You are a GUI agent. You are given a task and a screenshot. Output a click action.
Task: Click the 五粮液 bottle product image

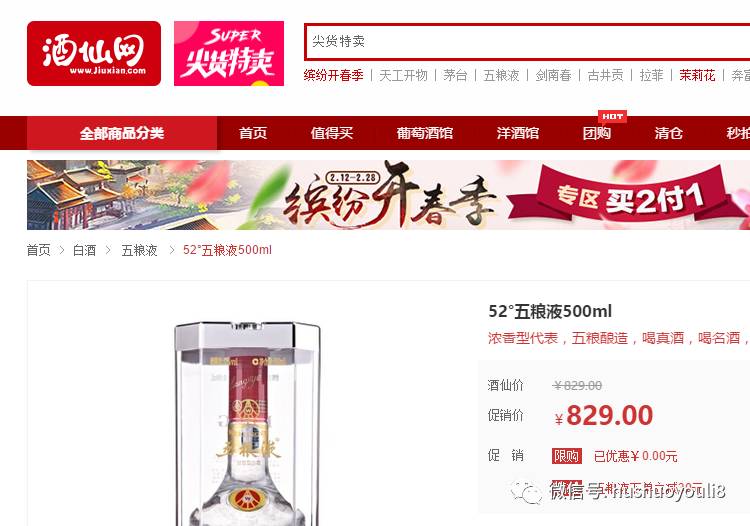pos(247,424)
